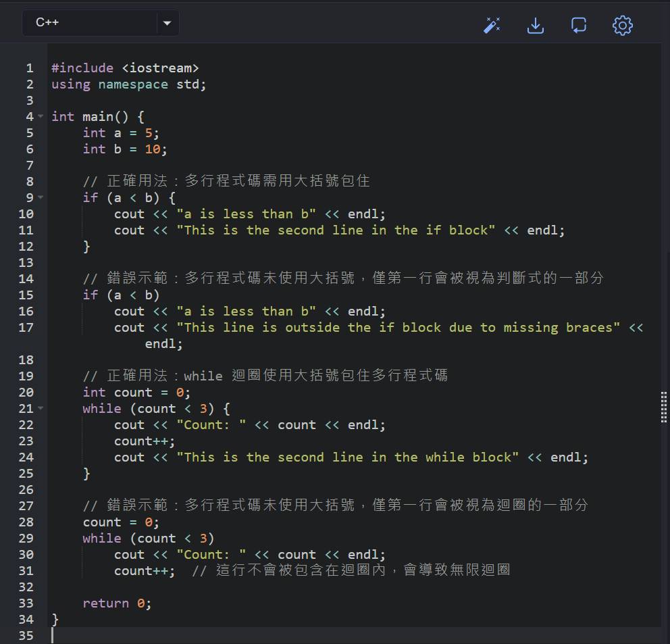Open the C++ language dropdown

tap(101, 23)
